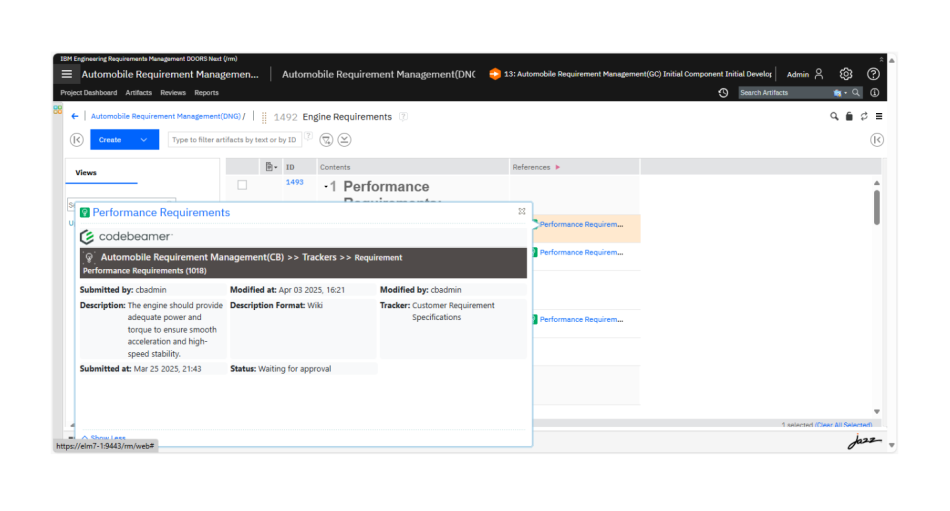This screenshot has height=511, width=950.
Task: Click Clear All Selected link
Action: (843, 425)
